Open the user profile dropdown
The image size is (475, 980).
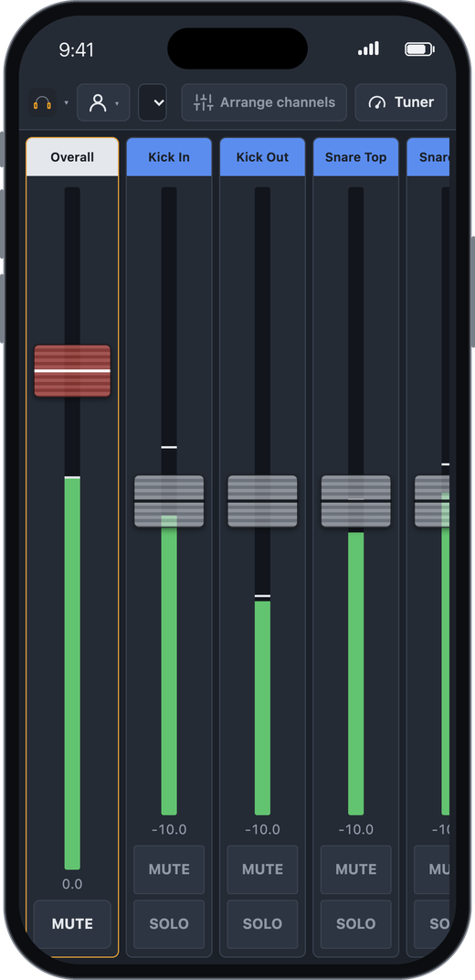tap(103, 102)
